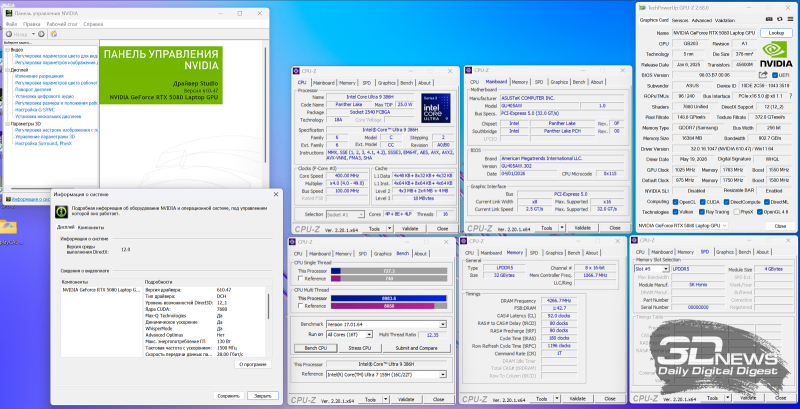The height and width of the screenshot is (409, 800).
Task: Click the Bus Interface question mark icon
Action: pyautogui.click(x=789, y=96)
